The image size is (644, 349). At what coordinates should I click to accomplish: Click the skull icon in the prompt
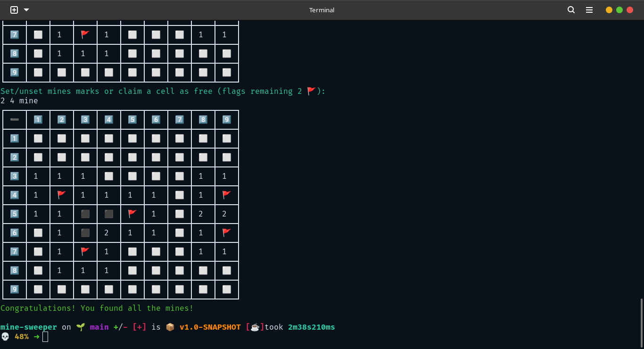coord(5,336)
